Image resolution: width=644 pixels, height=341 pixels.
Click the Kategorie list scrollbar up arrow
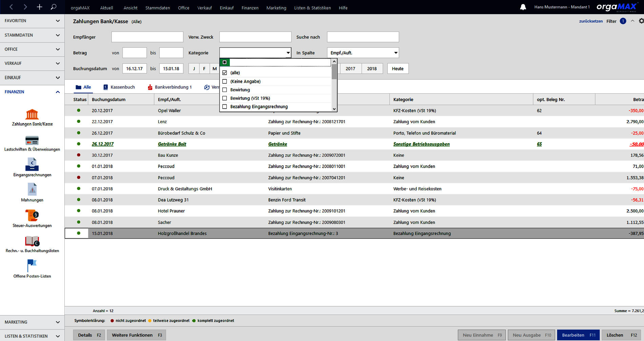334,61
